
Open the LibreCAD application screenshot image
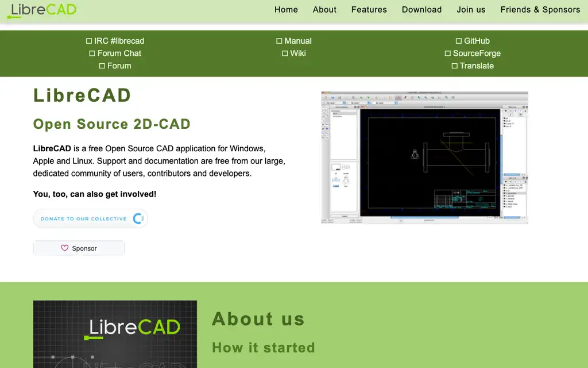(x=424, y=158)
